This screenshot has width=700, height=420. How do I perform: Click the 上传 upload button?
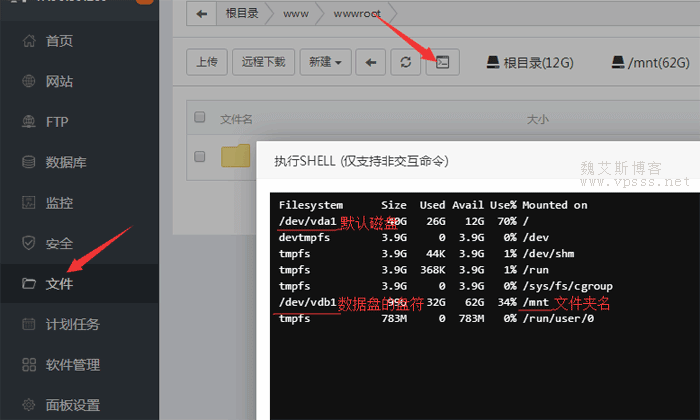207,62
